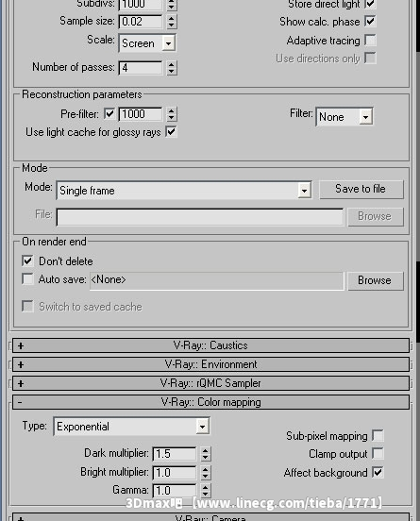The image size is (420, 521).
Task: Enable Sub-pixel mapping checkbox
Action: pyautogui.click(x=378, y=435)
